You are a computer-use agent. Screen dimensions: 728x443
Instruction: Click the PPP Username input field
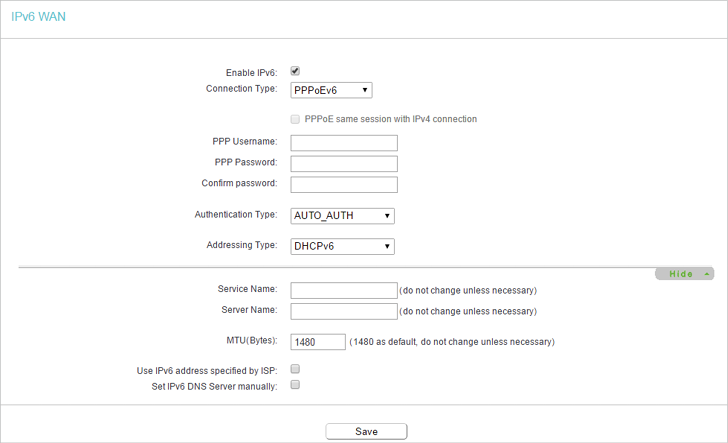[x=344, y=143]
